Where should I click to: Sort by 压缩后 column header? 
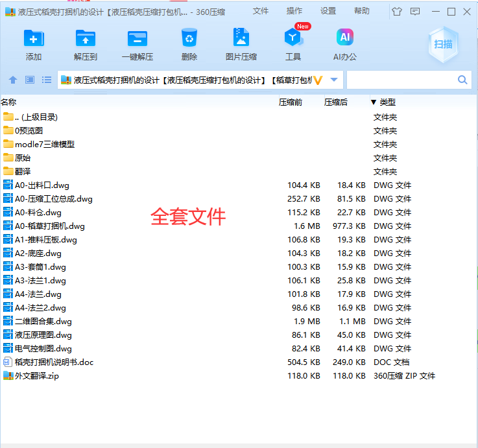tap(335, 102)
